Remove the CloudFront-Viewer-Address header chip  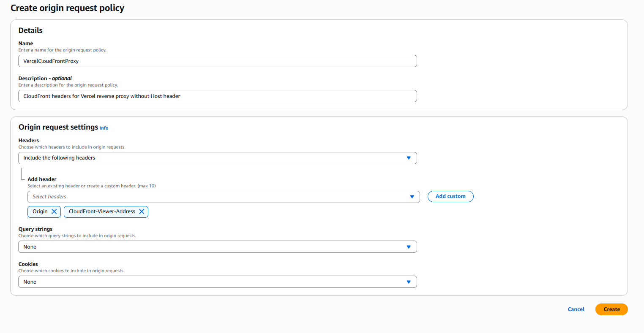click(142, 211)
